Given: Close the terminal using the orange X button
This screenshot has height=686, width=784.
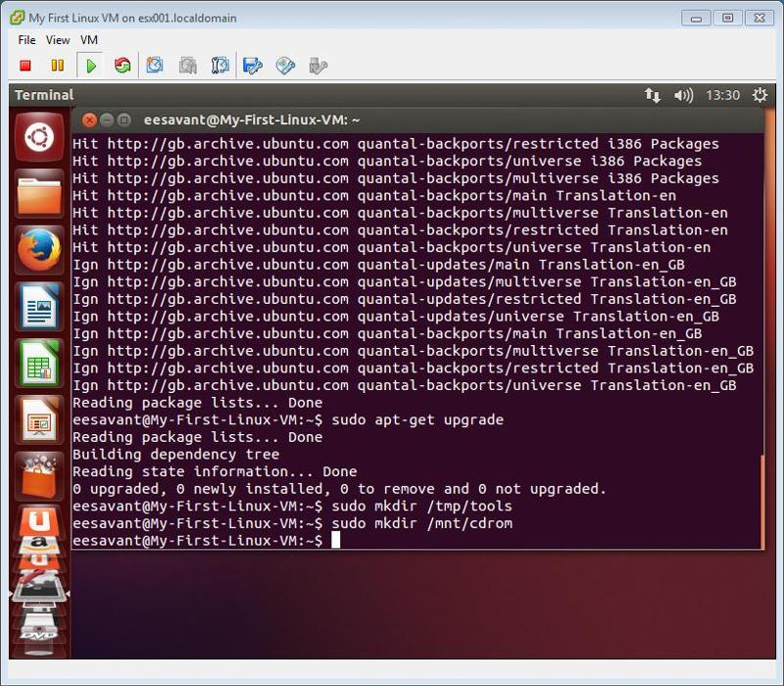Looking at the screenshot, I should 89,120.
